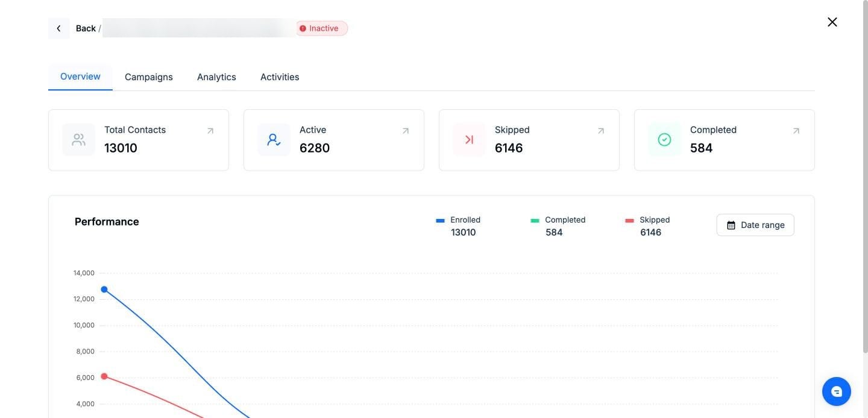This screenshot has height=418, width=868.
Task: Open Skipped contacts details arrow
Action: coord(601,131)
